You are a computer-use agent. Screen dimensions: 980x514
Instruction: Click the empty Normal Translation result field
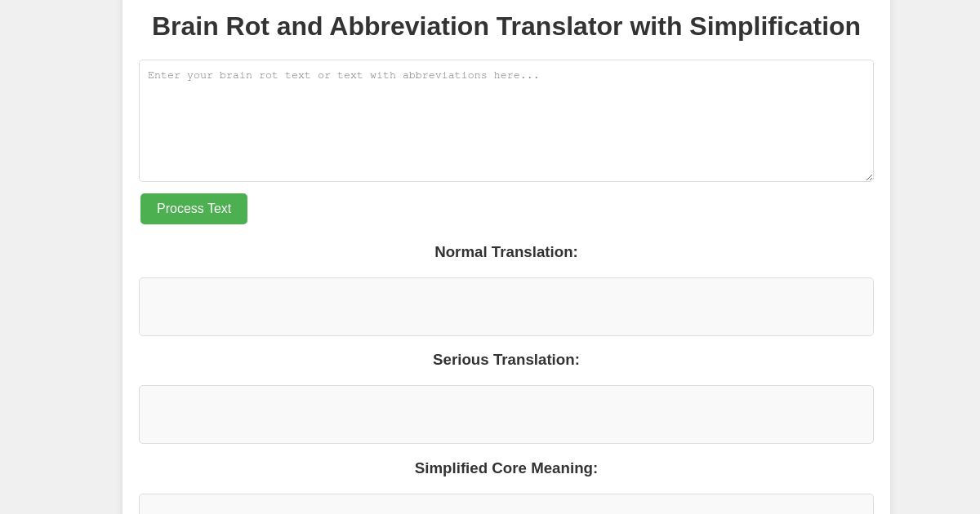click(506, 307)
